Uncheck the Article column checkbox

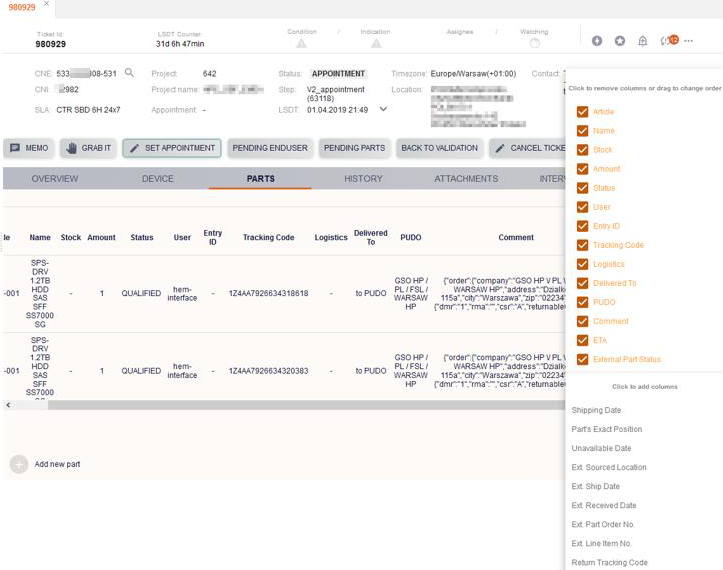coord(582,112)
